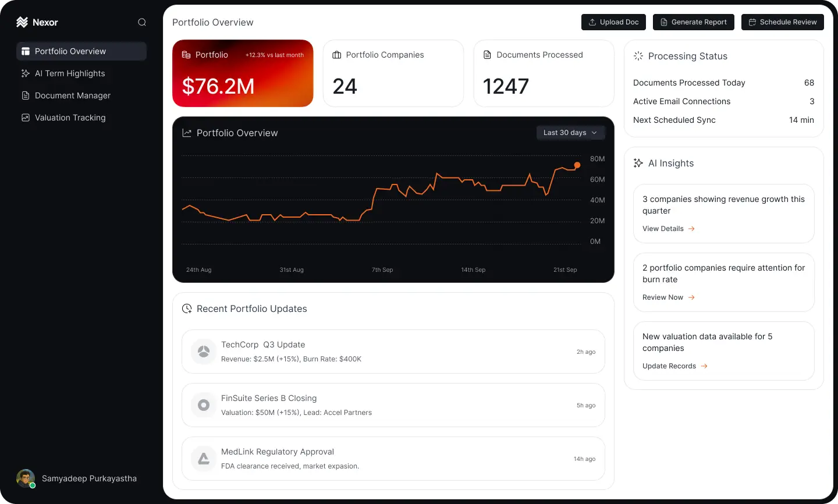The image size is (838, 504).
Task: Click Generate Report button
Action: pyautogui.click(x=694, y=22)
